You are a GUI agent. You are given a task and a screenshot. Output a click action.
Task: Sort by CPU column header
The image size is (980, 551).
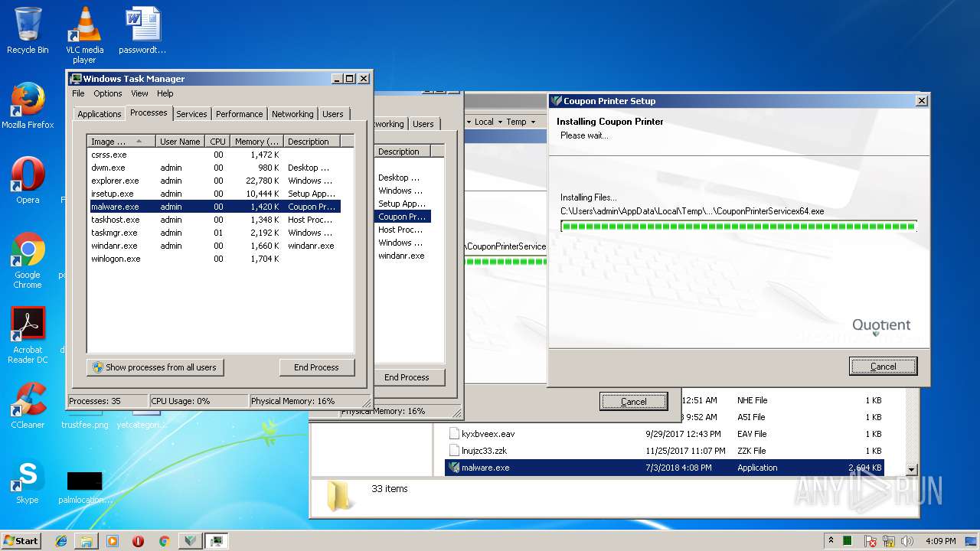[x=218, y=142]
